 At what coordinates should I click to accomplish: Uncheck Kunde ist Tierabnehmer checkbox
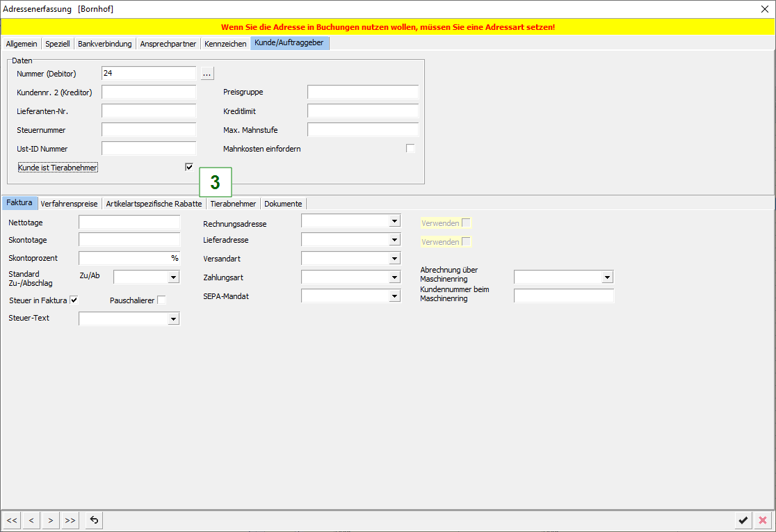pyautogui.click(x=189, y=167)
